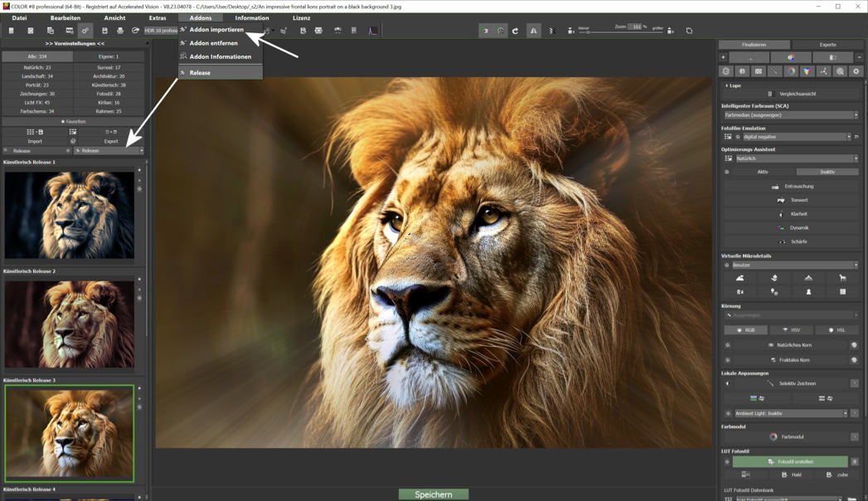The width and height of the screenshot is (868, 501).
Task: Adjust the Zoom slider in toolbar
Action: pyautogui.click(x=620, y=32)
